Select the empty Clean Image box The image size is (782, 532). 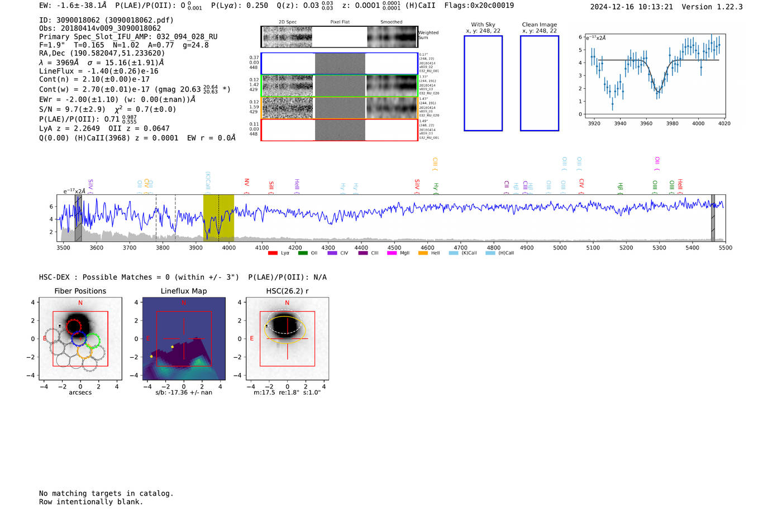point(540,83)
